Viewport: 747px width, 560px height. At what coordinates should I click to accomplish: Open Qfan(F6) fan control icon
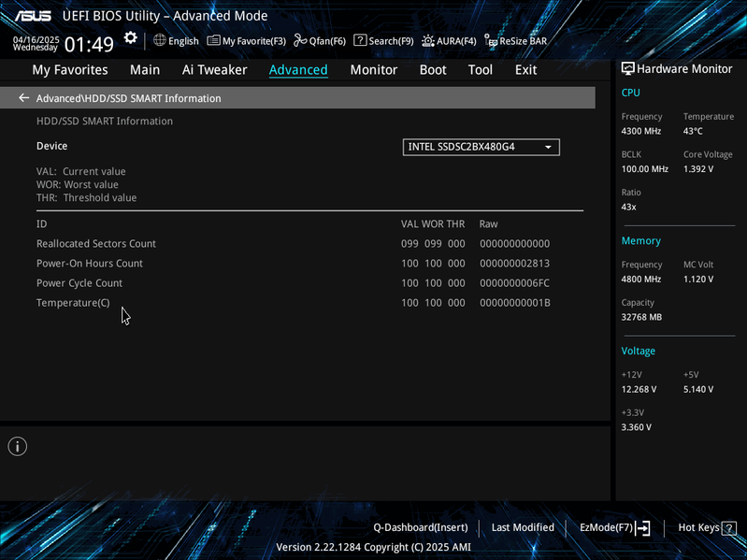click(300, 40)
